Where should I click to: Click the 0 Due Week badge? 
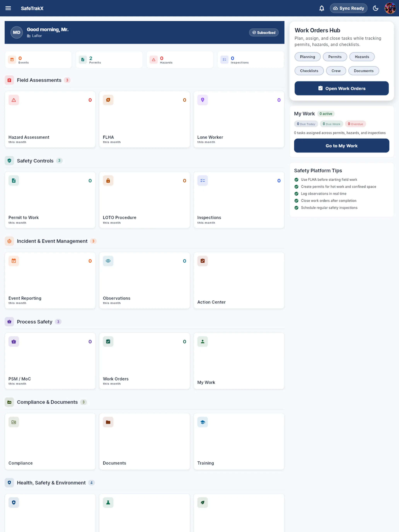(x=331, y=124)
